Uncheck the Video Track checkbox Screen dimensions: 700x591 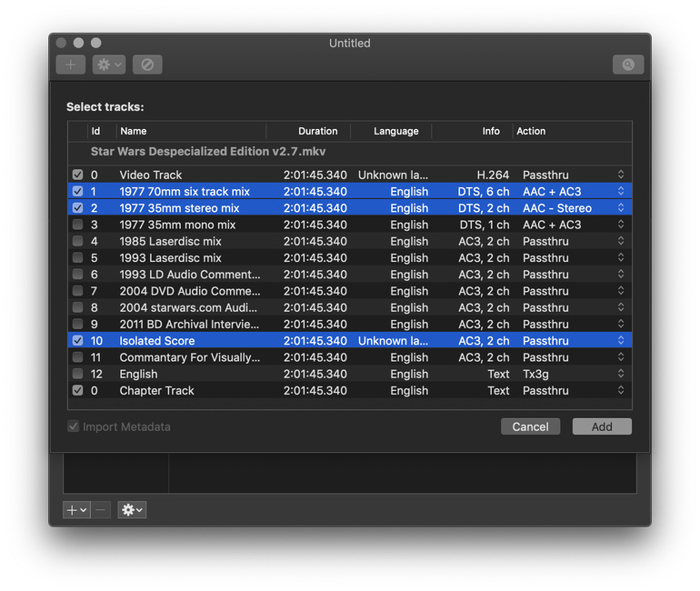coord(77,175)
